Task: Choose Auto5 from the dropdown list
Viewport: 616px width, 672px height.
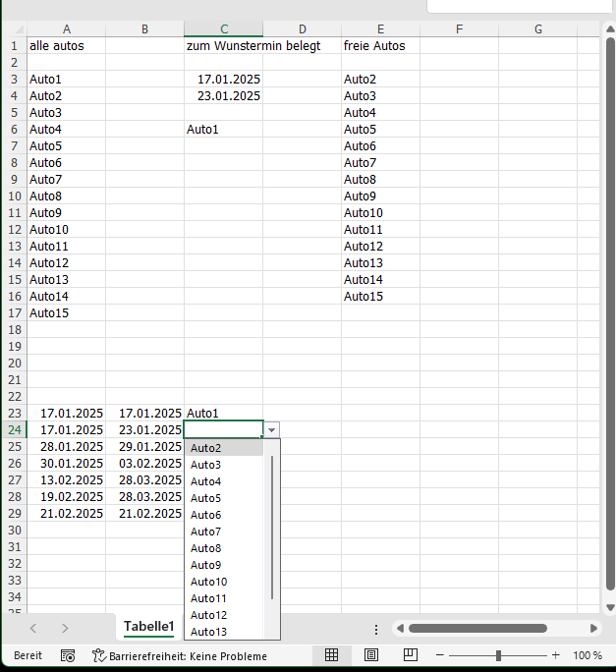Action: point(224,498)
